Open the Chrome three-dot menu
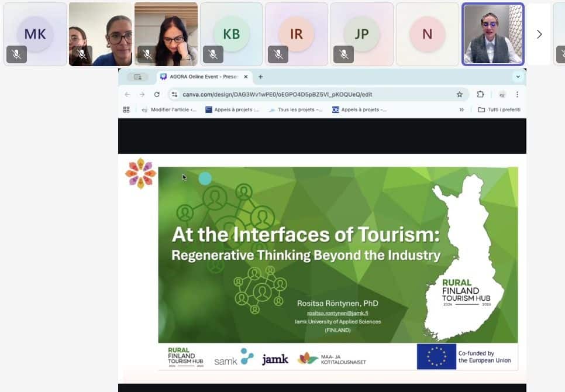 (x=517, y=94)
